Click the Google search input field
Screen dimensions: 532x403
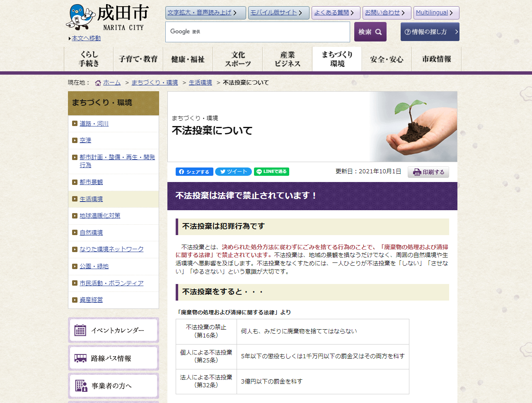(x=257, y=32)
